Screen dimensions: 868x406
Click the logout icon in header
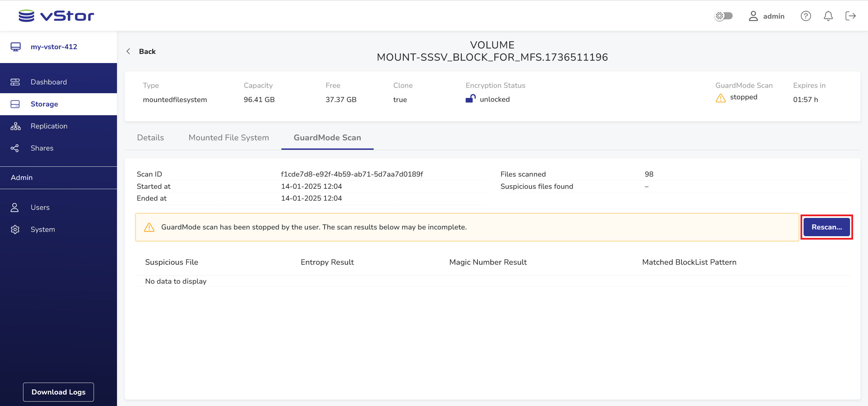tap(850, 16)
